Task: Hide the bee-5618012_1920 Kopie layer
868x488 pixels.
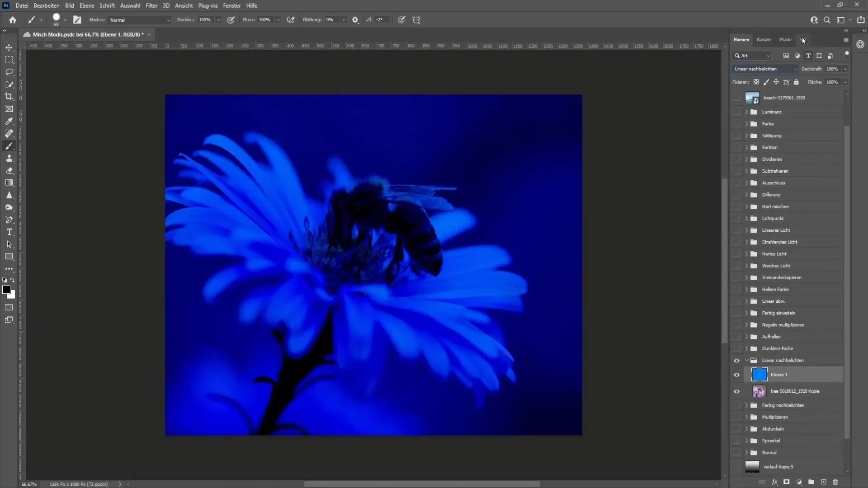Action: (x=736, y=391)
